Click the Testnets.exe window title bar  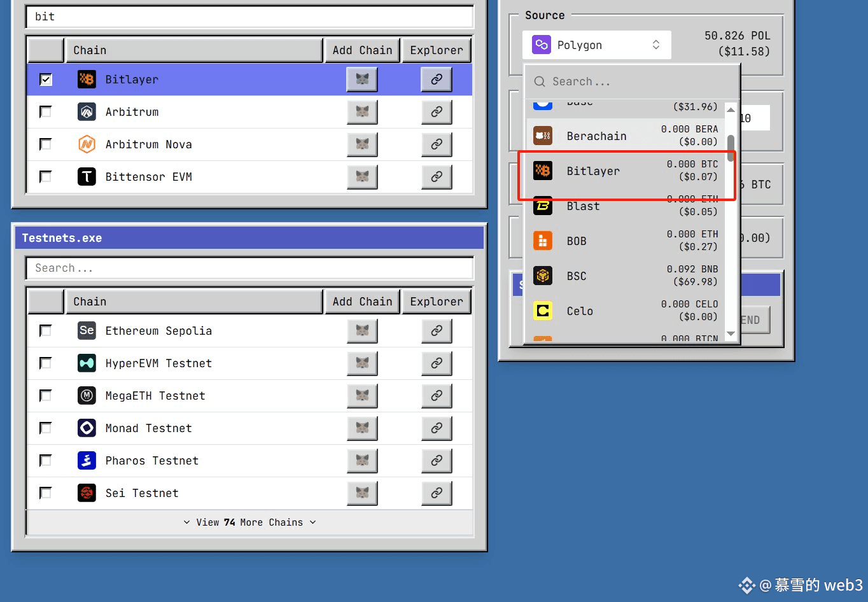click(249, 238)
